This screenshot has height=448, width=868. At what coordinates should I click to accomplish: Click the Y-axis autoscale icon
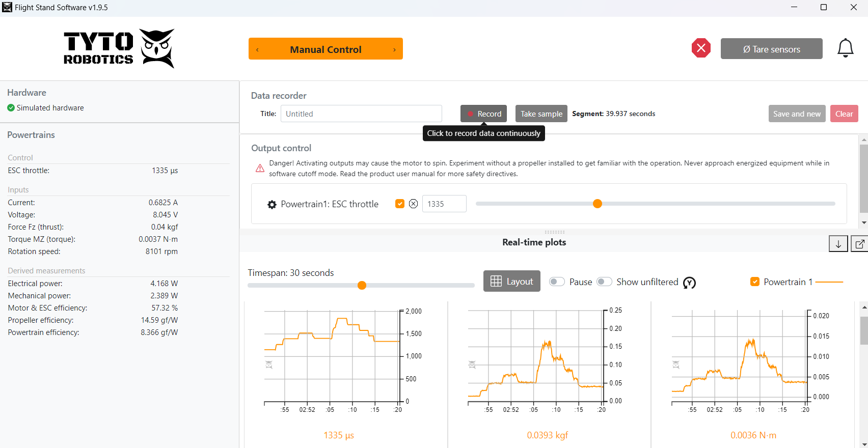coord(689,283)
